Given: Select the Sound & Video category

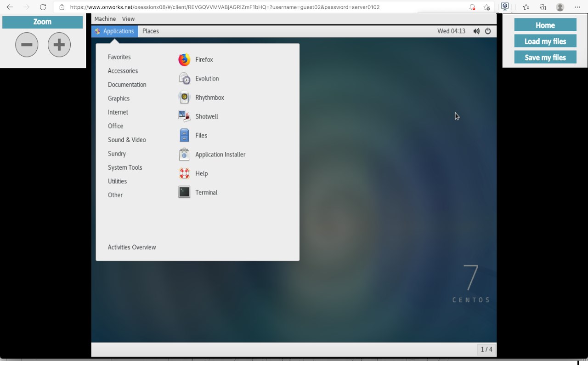Looking at the screenshot, I should click(127, 140).
